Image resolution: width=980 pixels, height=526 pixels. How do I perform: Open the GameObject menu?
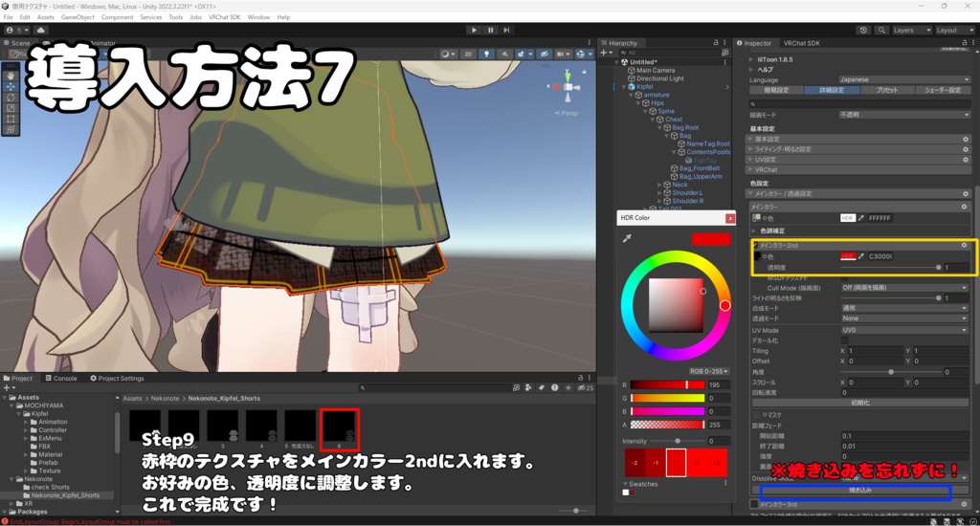pos(78,17)
